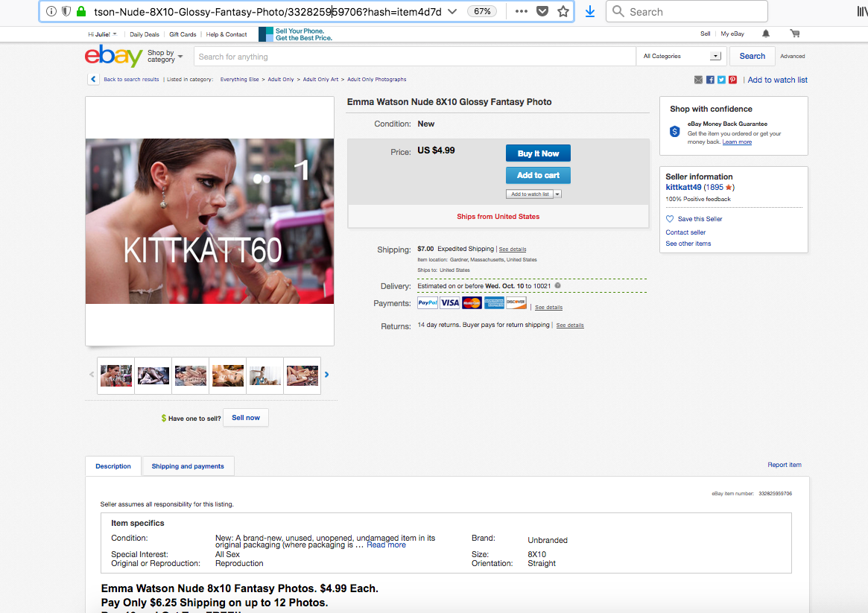The height and width of the screenshot is (613, 868).
Task: Click the Report item link
Action: coord(785,465)
